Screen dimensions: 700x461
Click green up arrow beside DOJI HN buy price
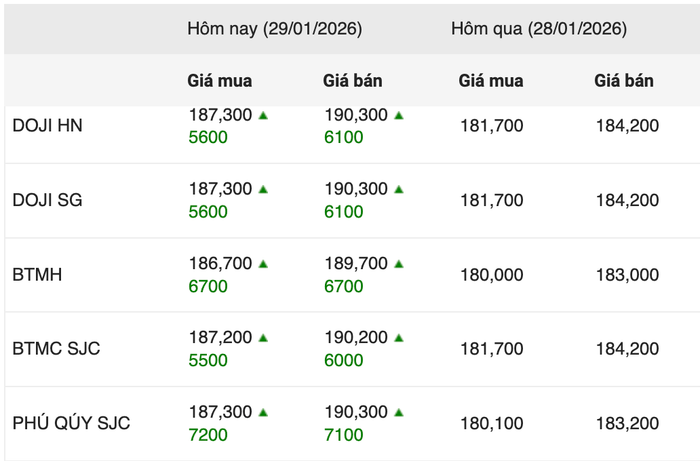click(x=263, y=116)
